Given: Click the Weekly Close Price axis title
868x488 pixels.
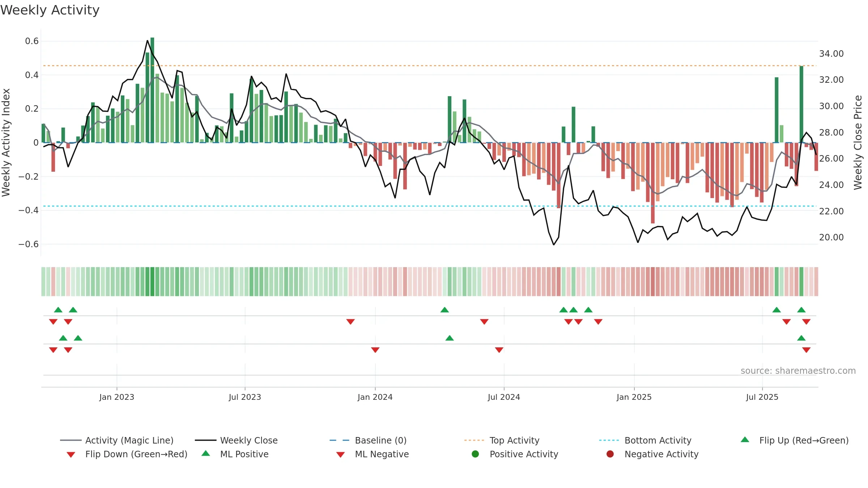Looking at the screenshot, I should [x=858, y=142].
